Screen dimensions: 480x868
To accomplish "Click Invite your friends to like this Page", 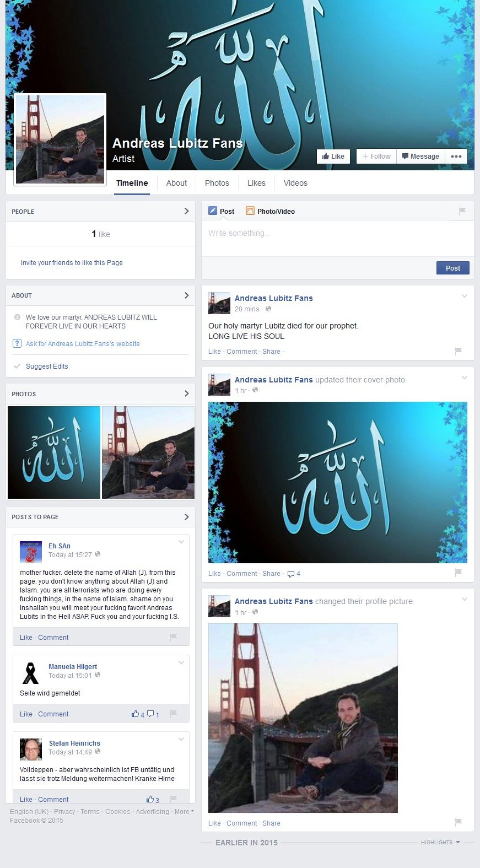I will pos(72,263).
